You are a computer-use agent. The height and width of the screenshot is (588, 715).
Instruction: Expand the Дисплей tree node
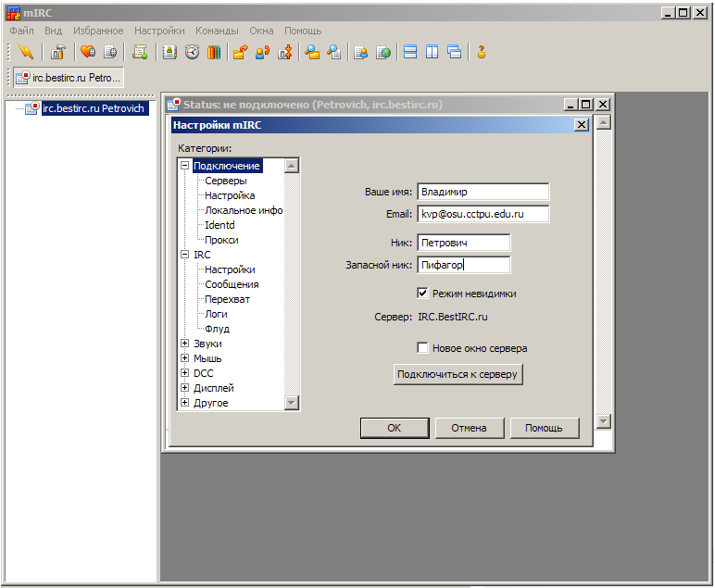coord(184,388)
